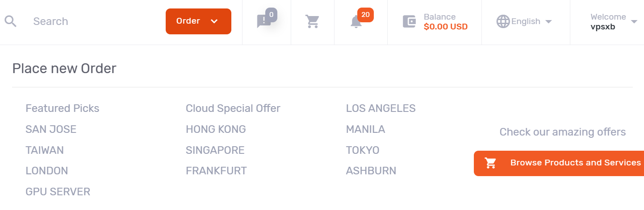
Task: Expand the Order dropdown button
Action: 198,21
